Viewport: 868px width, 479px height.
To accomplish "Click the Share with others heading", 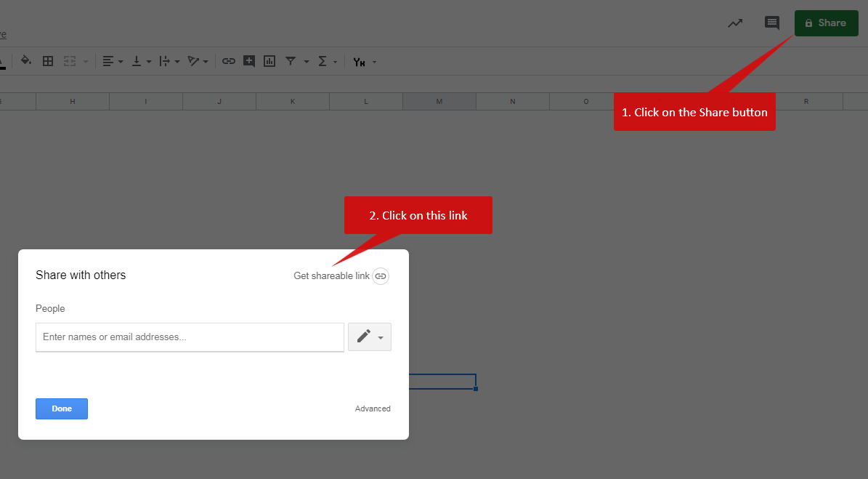I will 81,275.
